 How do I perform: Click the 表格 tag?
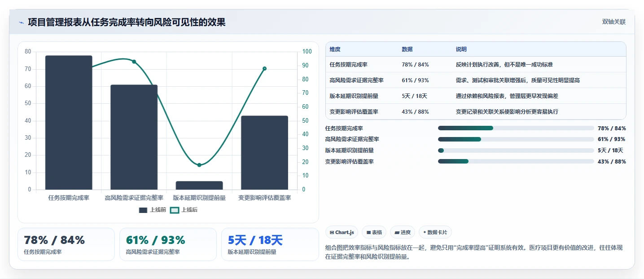tap(374, 232)
